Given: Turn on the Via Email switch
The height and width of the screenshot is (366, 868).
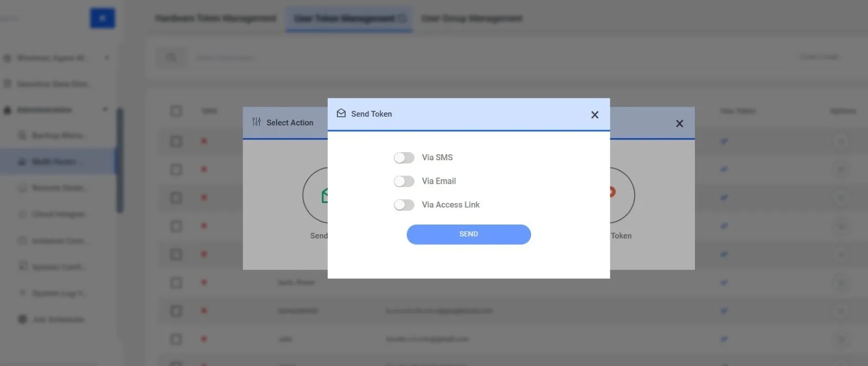Looking at the screenshot, I should coord(404,181).
